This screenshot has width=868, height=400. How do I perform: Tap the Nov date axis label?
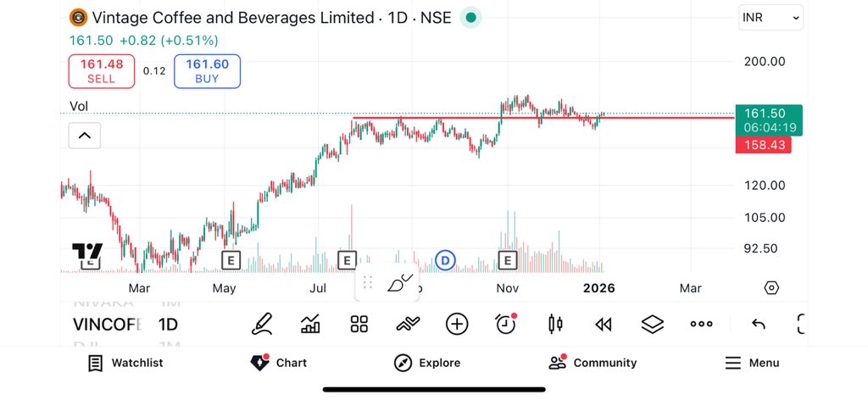(x=507, y=288)
